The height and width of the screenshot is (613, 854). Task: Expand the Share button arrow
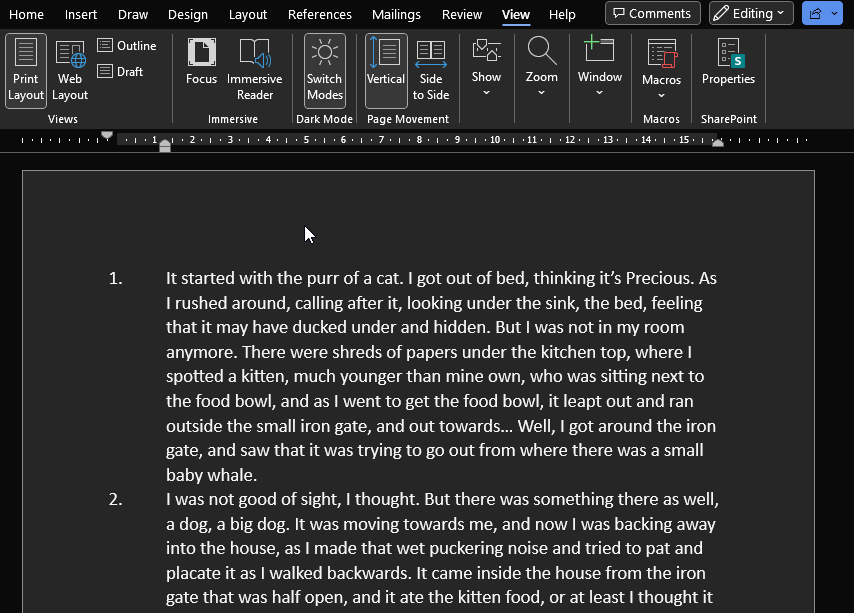[x=835, y=13]
